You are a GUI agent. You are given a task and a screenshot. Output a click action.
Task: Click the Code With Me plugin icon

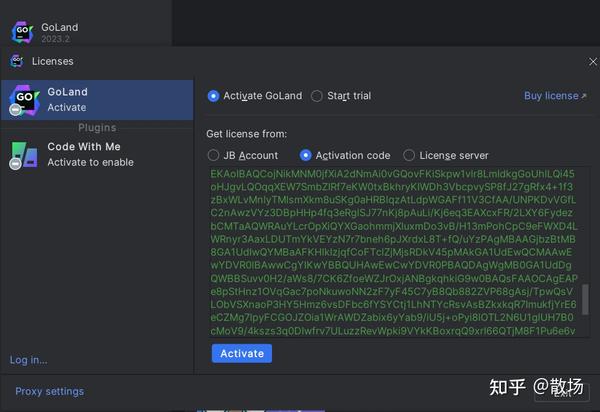click(x=23, y=154)
